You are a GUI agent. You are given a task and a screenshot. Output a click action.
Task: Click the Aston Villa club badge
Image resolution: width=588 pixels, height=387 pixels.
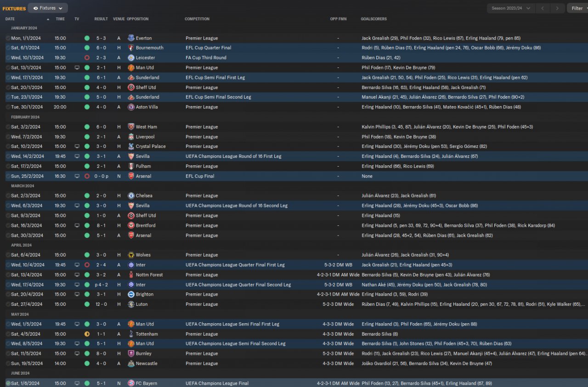coord(131,107)
